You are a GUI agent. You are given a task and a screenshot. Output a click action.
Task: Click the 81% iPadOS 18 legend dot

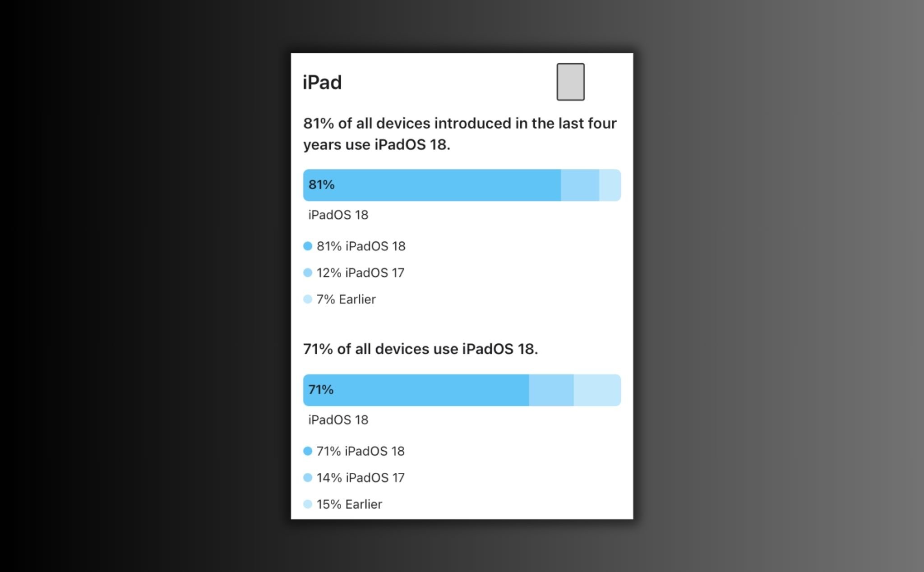pos(308,246)
